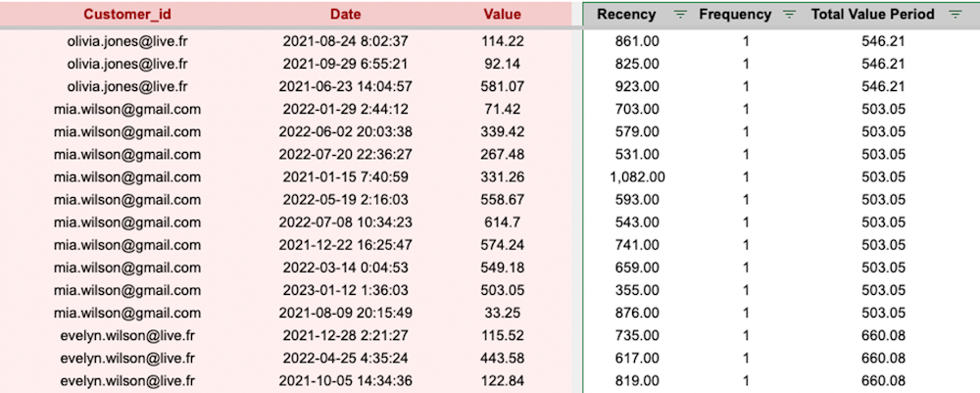Click the value cell 581.07
Image resolution: width=980 pixels, height=393 pixels.
tap(502, 86)
